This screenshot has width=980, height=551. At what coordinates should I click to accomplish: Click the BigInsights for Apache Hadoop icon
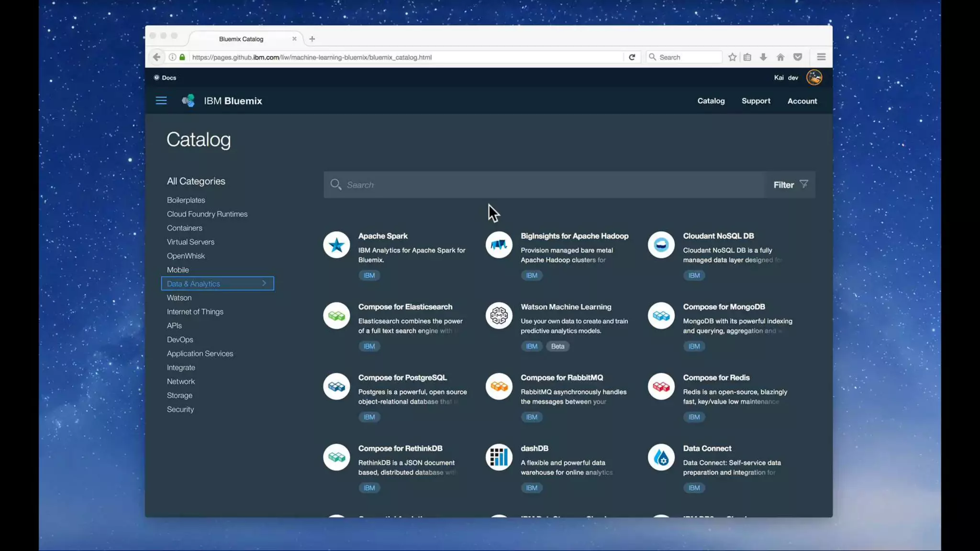coord(499,245)
